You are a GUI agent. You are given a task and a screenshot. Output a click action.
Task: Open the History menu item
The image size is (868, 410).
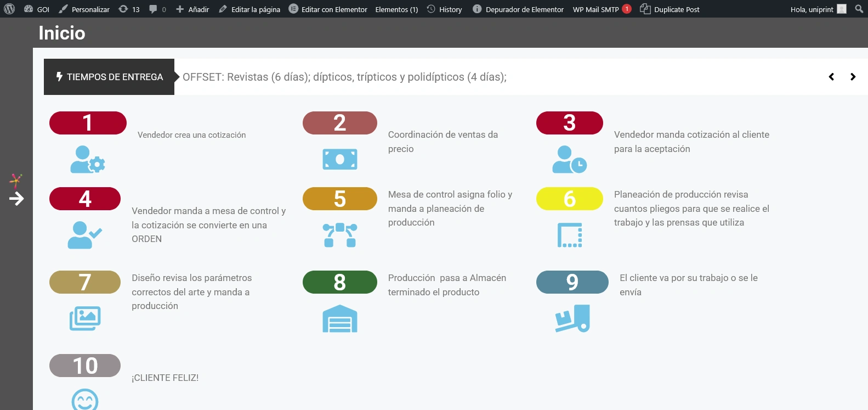click(445, 9)
